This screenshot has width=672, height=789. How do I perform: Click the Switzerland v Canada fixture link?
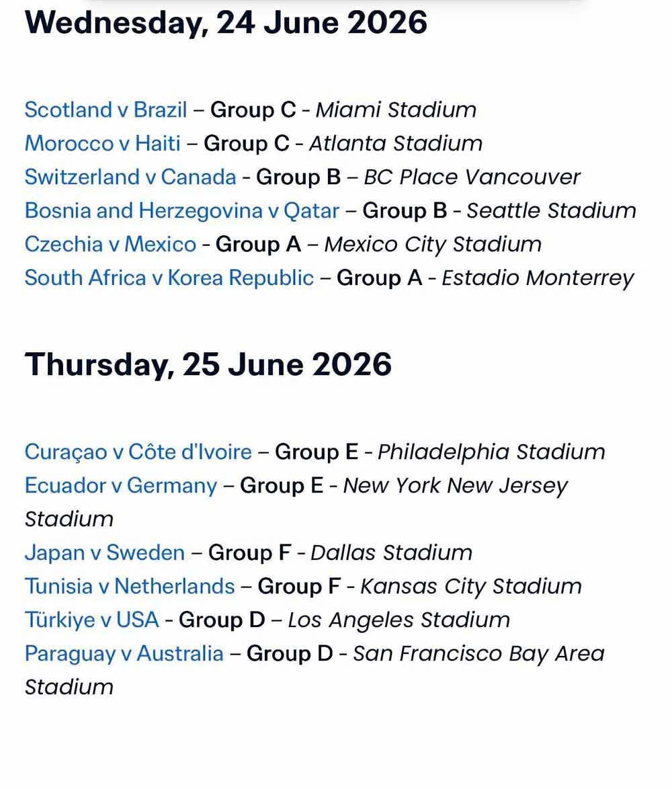pyautogui.click(x=130, y=177)
